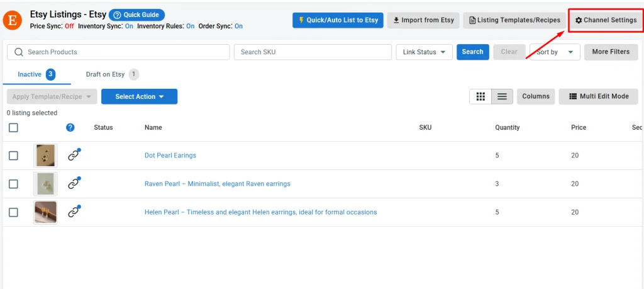This screenshot has width=644, height=289.
Task: Click Inventory Sync On status link
Action: [129, 26]
